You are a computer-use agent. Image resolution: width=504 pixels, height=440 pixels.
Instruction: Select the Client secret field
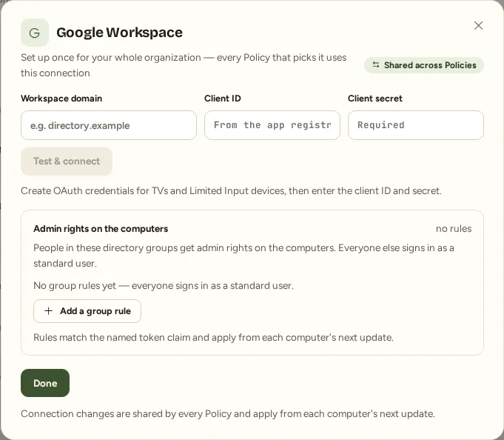click(x=416, y=125)
